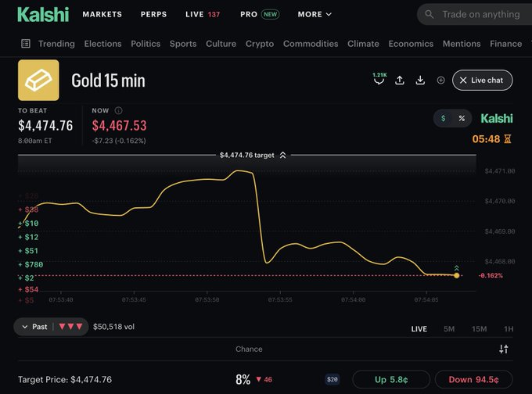The width and height of the screenshot is (532, 394).
Task: Select the Mentions category
Action: pos(462,44)
